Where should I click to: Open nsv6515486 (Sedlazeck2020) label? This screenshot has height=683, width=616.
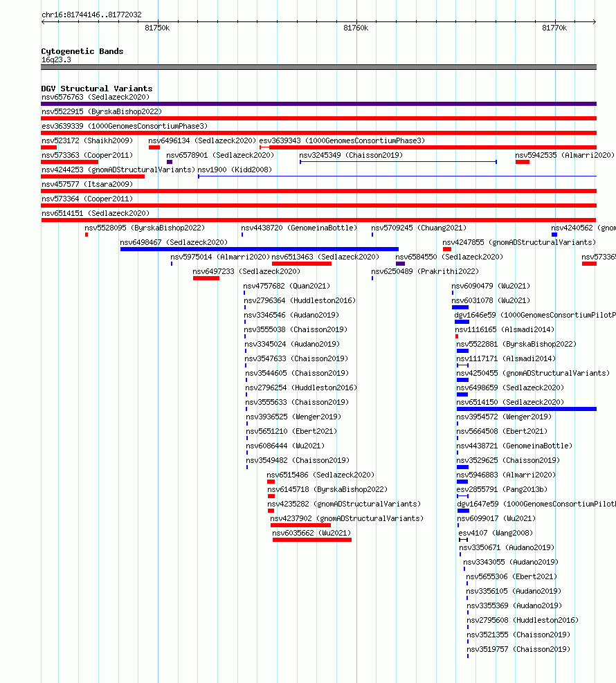pyautogui.click(x=320, y=475)
